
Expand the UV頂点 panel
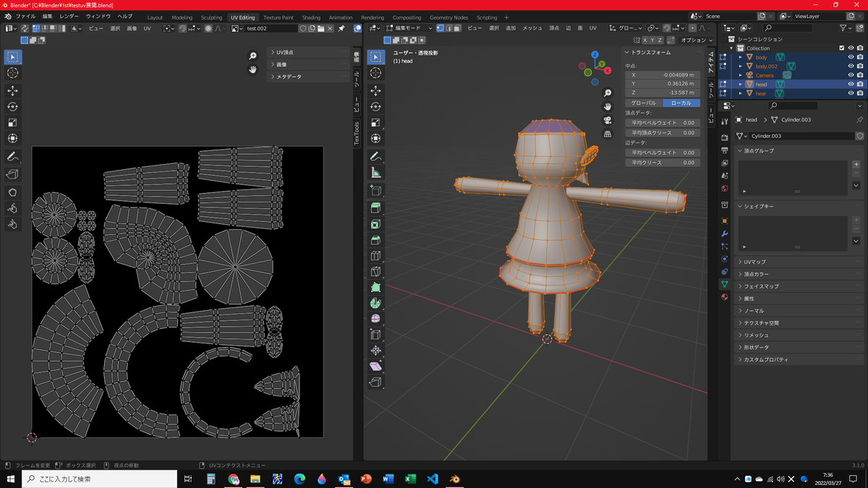click(309, 52)
